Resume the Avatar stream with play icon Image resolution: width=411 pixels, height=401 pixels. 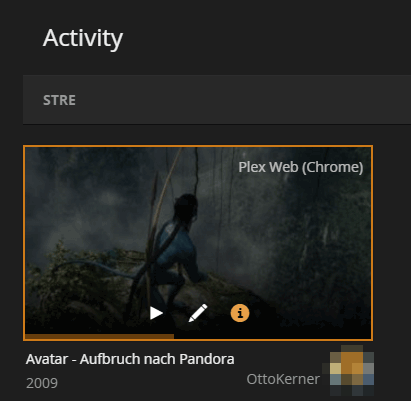click(x=156, y=313)
